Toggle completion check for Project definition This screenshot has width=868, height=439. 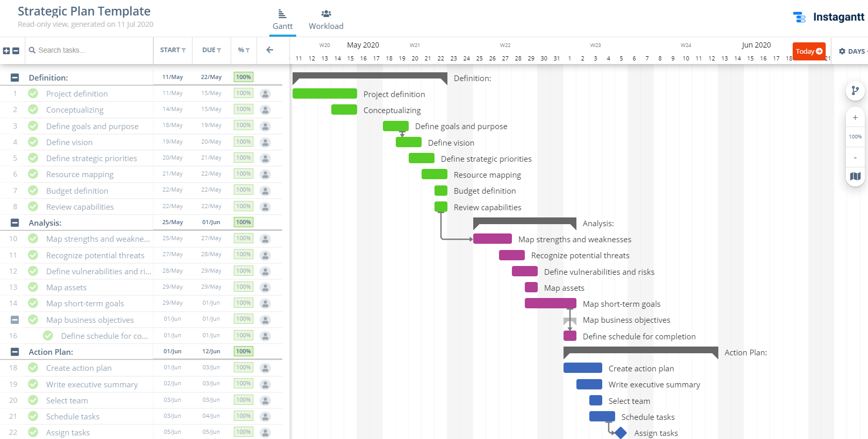point(33,93)
